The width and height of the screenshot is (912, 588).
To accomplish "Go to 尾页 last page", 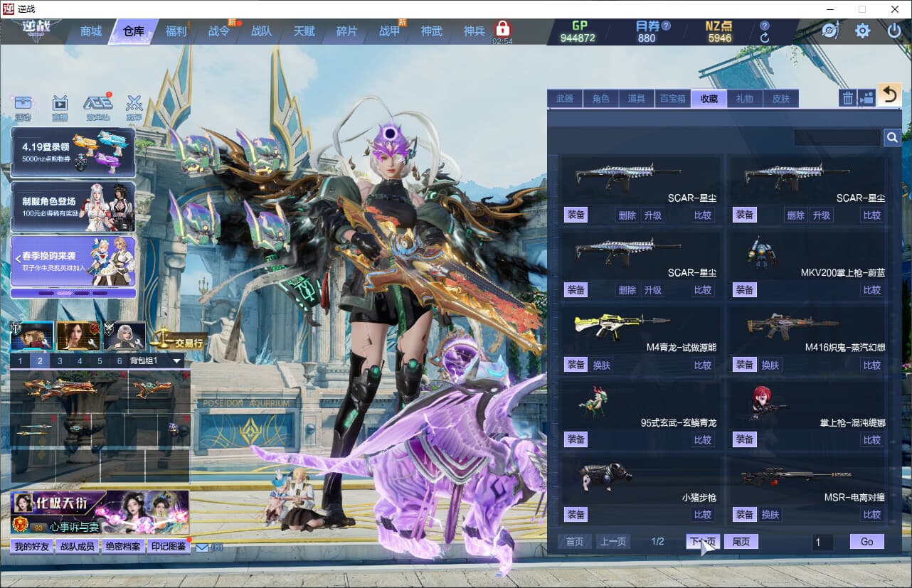I will click(741, 542).
